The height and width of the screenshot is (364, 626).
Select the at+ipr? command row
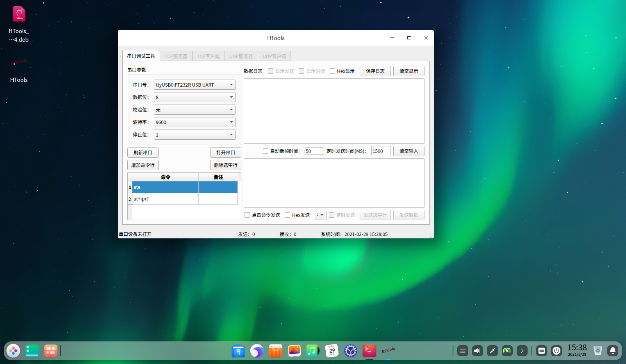tap(165, 199)
